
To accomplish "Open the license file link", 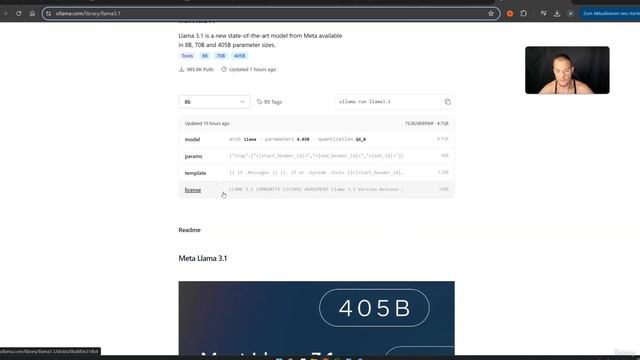I will [x=193, y=190].
